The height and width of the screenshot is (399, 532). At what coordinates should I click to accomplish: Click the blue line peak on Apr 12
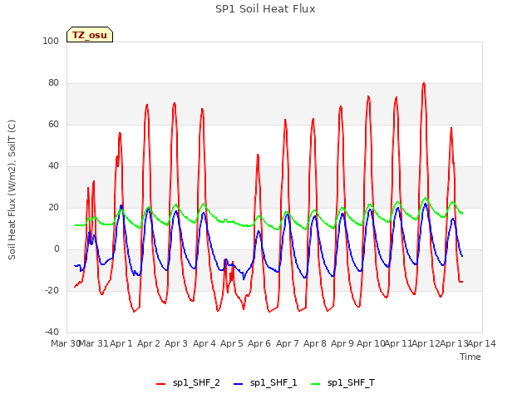click(x=426, y=204)
